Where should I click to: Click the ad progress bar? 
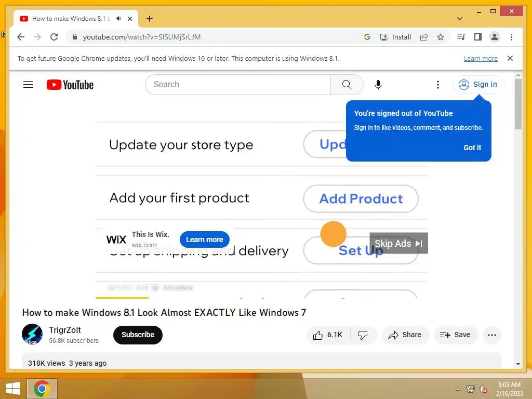point(262,298)
